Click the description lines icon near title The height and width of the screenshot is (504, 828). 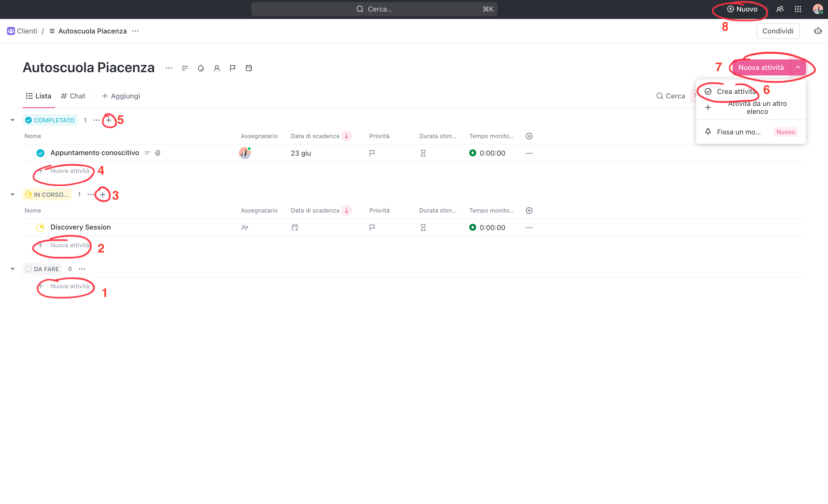tap(184, 68)
